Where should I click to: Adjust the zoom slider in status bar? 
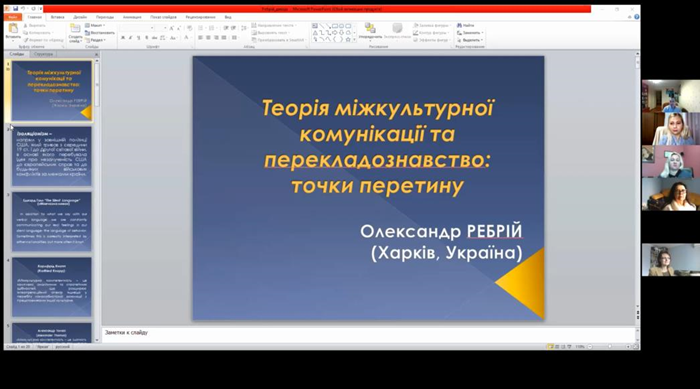[x=610, y=347]
